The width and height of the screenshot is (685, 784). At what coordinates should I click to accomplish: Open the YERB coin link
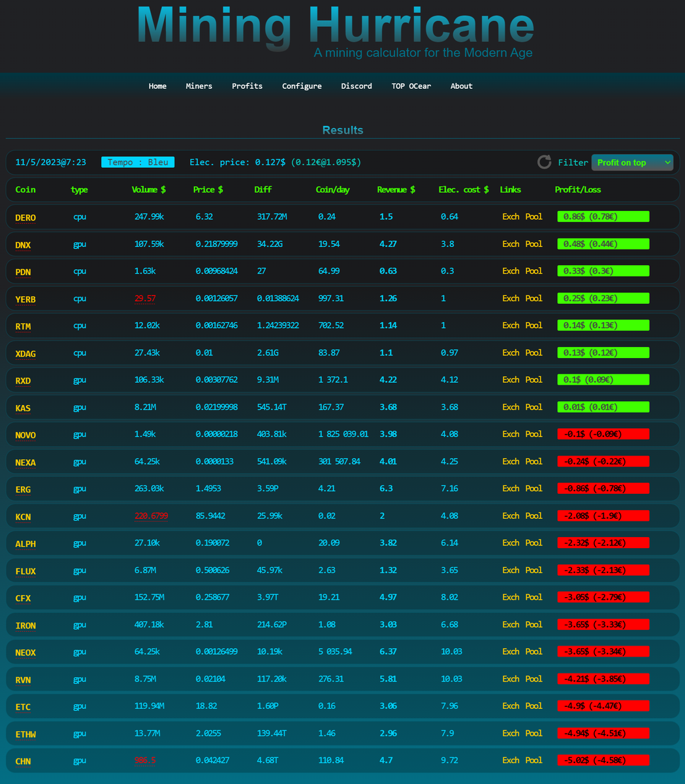(x=25, y=299)
